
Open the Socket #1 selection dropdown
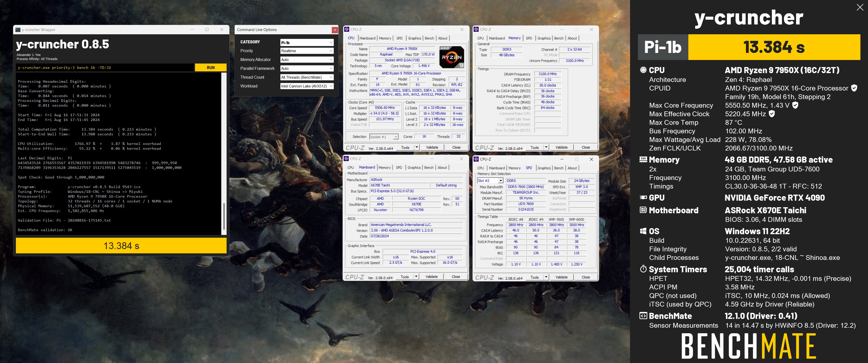pos(384,137)
